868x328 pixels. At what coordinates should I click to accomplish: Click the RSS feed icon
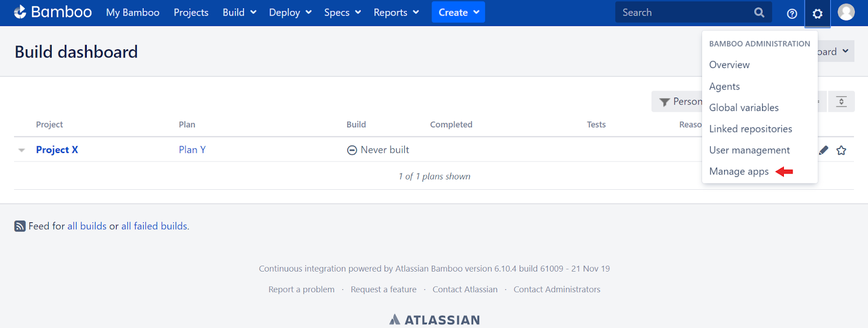coord(20,226)
